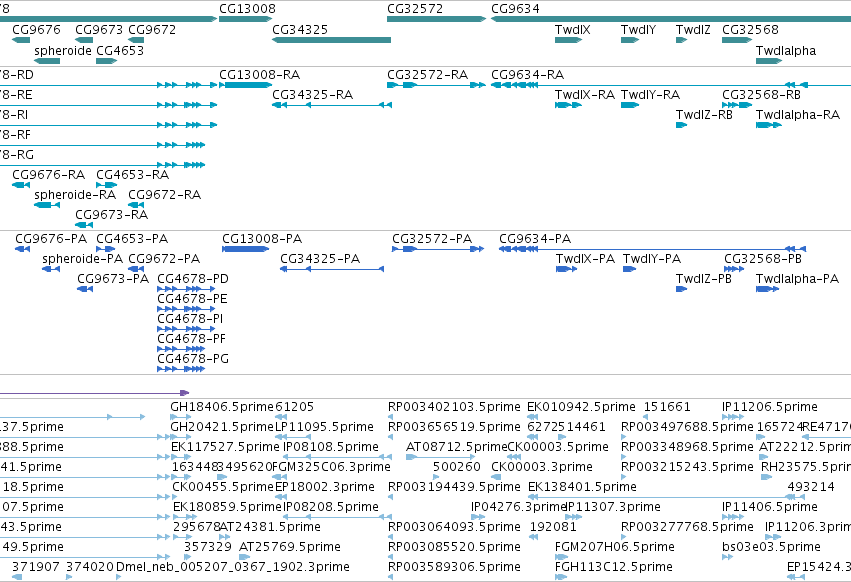Click the CG9634-PA protein label
Image resolution: width=851 pixels, height=582 pixels.
(535, 238)
